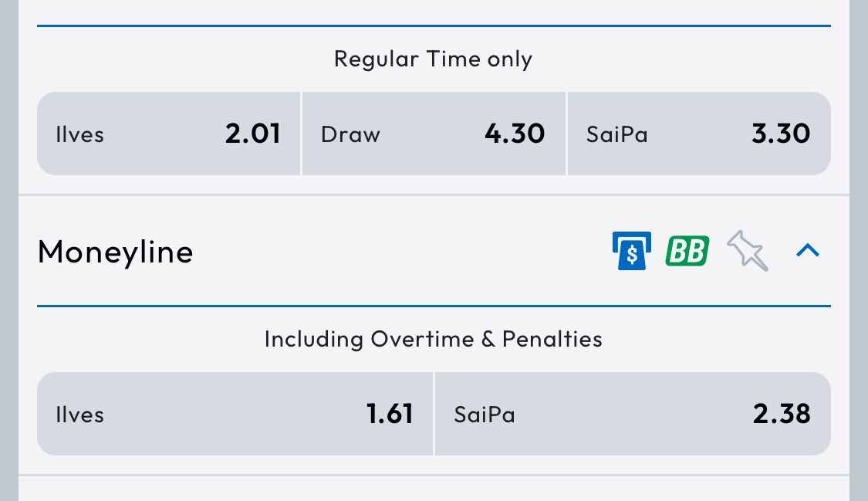Pick the Draw outcome button
The image size is (868, 501).
434,134
